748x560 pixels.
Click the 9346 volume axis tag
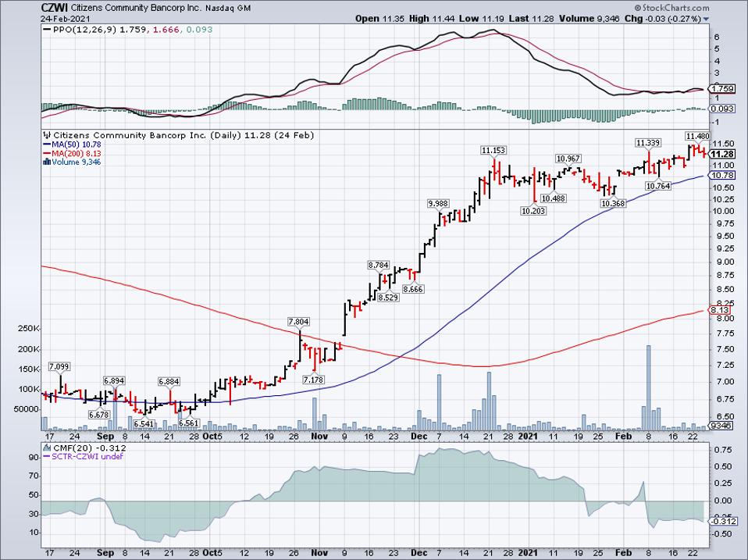pos(721,425)
